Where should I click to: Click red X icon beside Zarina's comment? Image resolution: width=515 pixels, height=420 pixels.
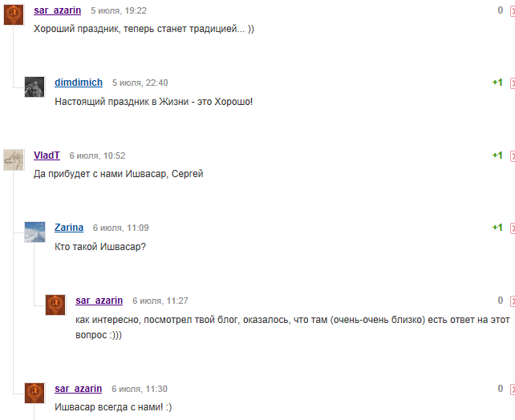click(513, 228)
